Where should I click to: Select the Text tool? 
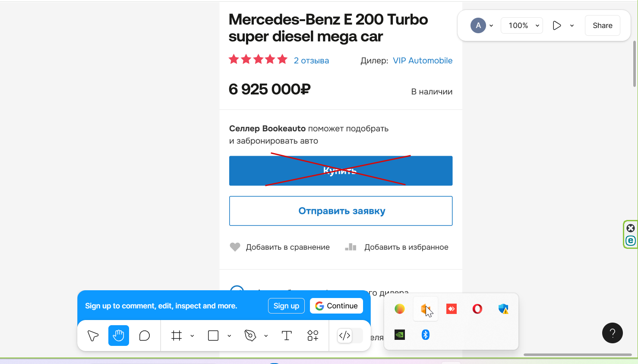click(287, 336)
